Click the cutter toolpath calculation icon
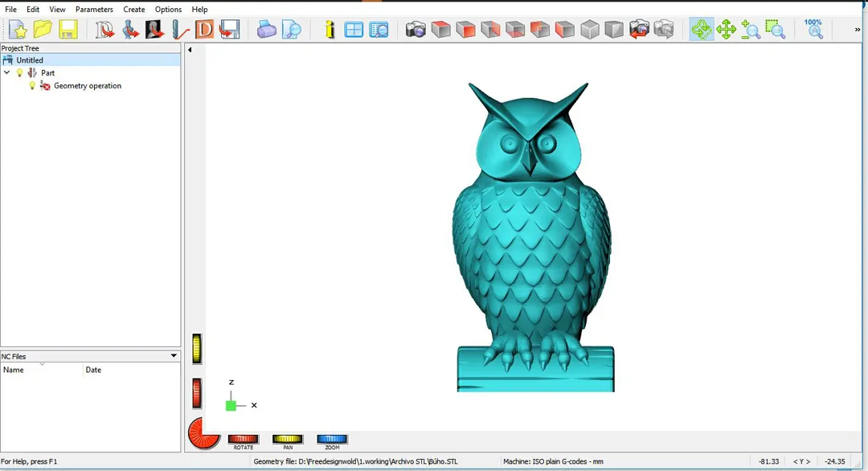 (180, 29)
